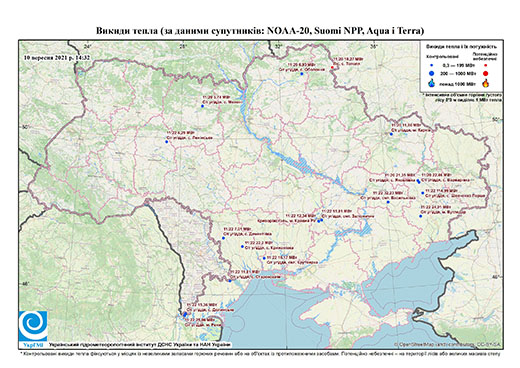520x368 pixels.
Task: Click the legend title header text
Action: pos(462,47)
